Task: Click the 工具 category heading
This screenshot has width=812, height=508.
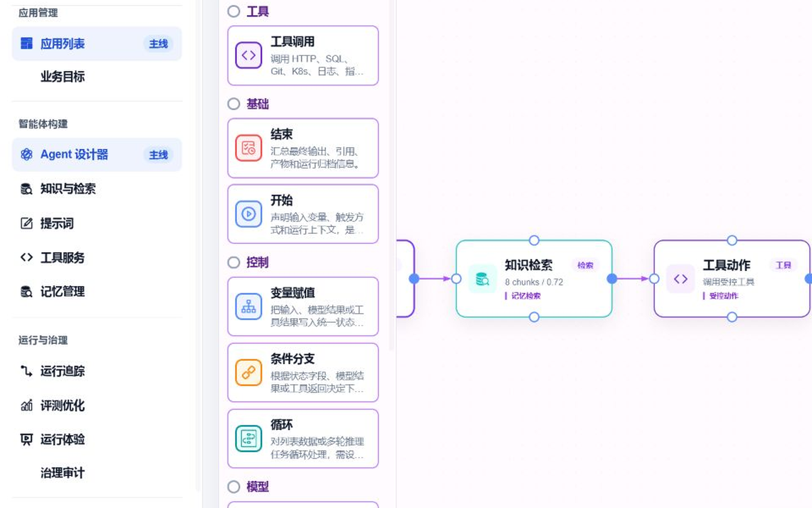Action: tap(258, 11)
